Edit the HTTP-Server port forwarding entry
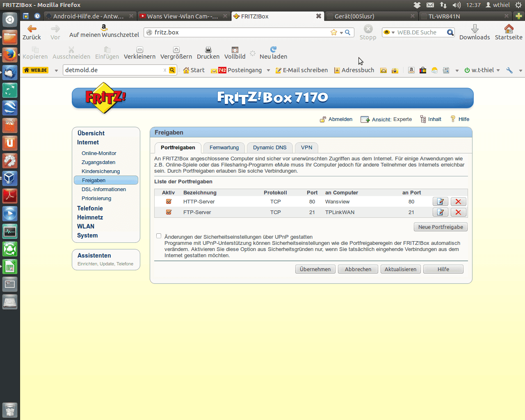 tap(441, 201)
